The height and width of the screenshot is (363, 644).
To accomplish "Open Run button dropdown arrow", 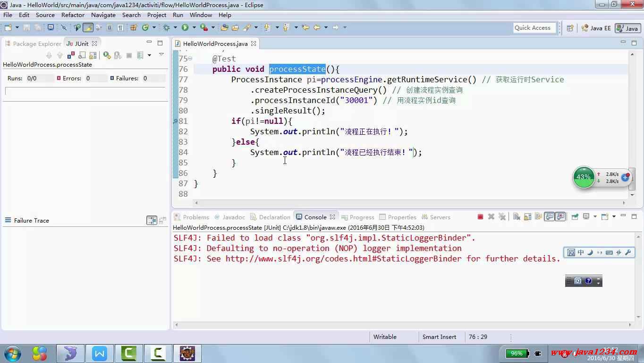I will click(x=194, y=27).
